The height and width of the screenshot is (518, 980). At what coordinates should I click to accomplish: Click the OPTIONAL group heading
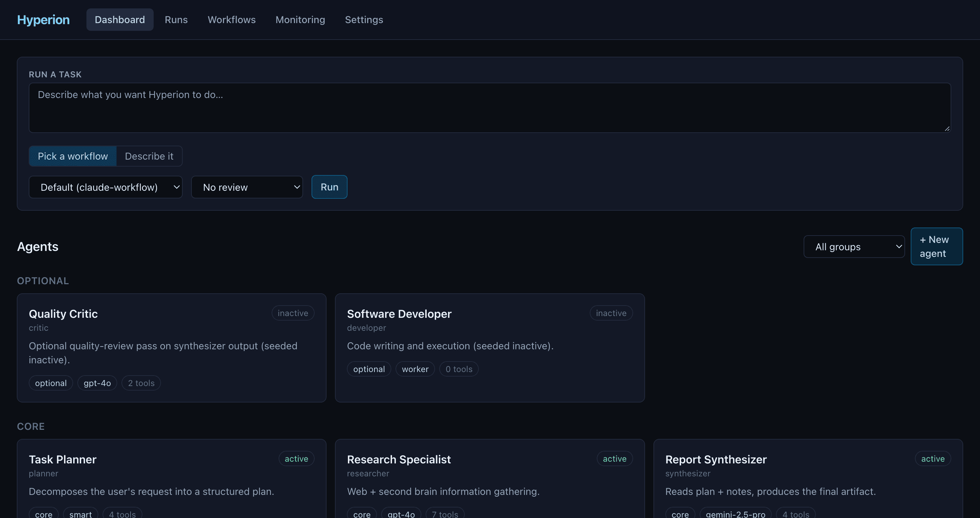[43, 281]
